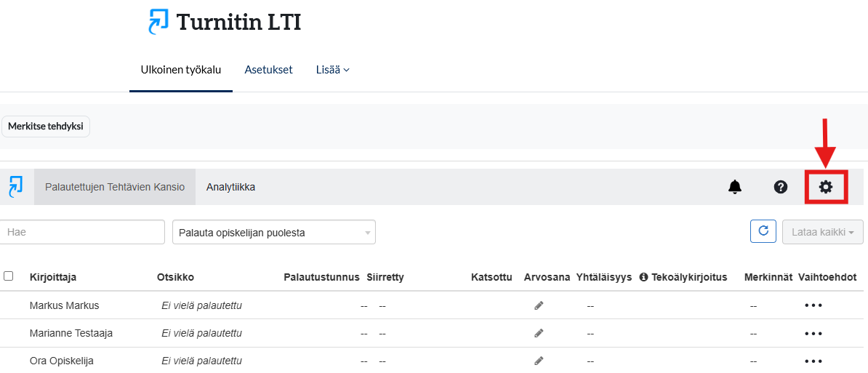
Task: Open the Palauta opiskelijan puolesta dropdown
Action: pos(273,233)
